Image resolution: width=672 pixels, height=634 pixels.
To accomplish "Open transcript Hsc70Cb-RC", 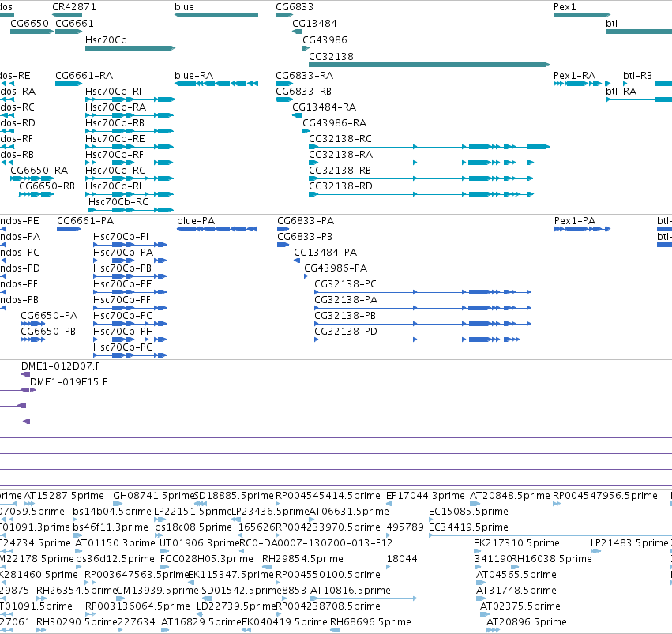I will tap(118, 202).
